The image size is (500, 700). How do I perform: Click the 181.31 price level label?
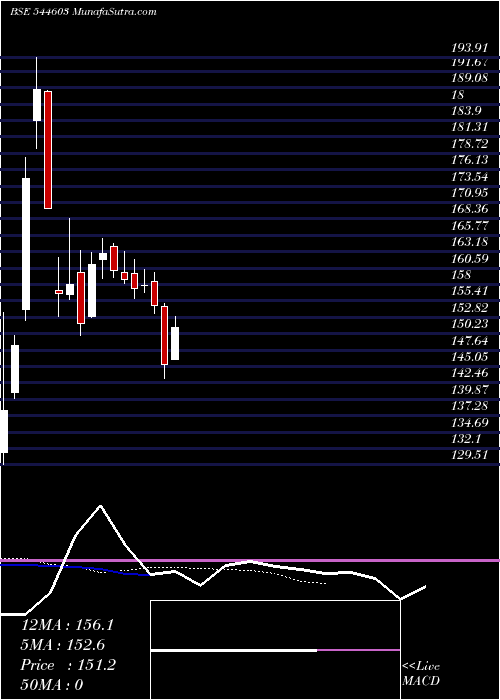tap(470, 128)
